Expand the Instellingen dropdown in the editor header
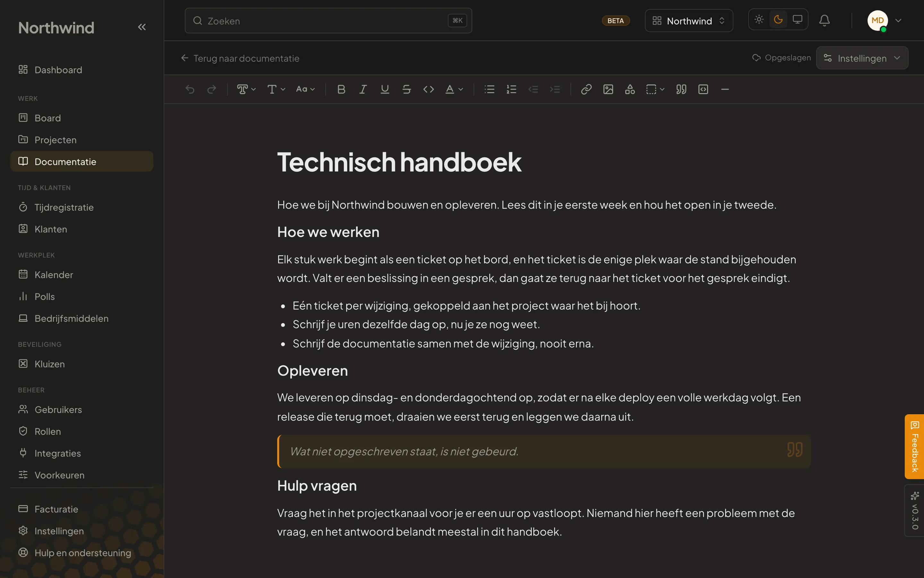Image resolution: width=924 pixels, height=578 pixels. coord(862,58)
